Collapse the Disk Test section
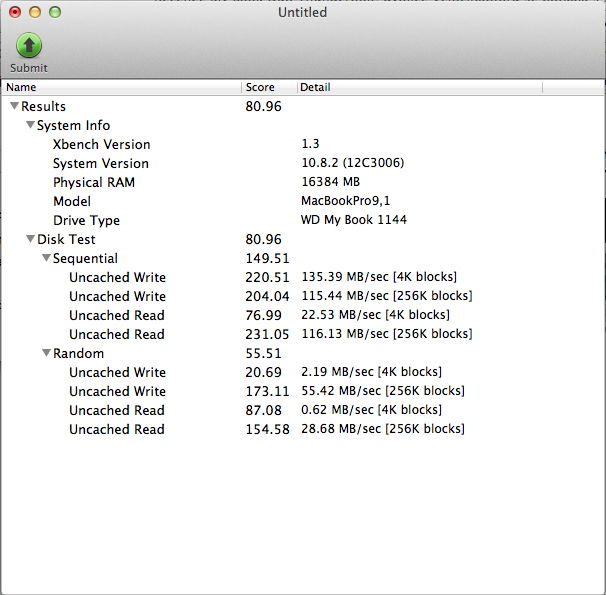Viewport: 606px width, 595px height. tap(31, 239)
